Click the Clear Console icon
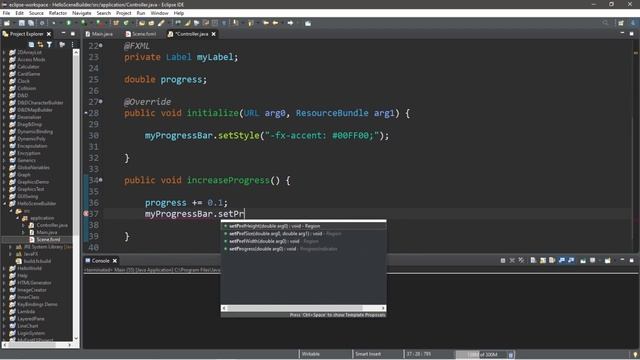640x360 pixels. pyautogui.click(x=533, y=260)
